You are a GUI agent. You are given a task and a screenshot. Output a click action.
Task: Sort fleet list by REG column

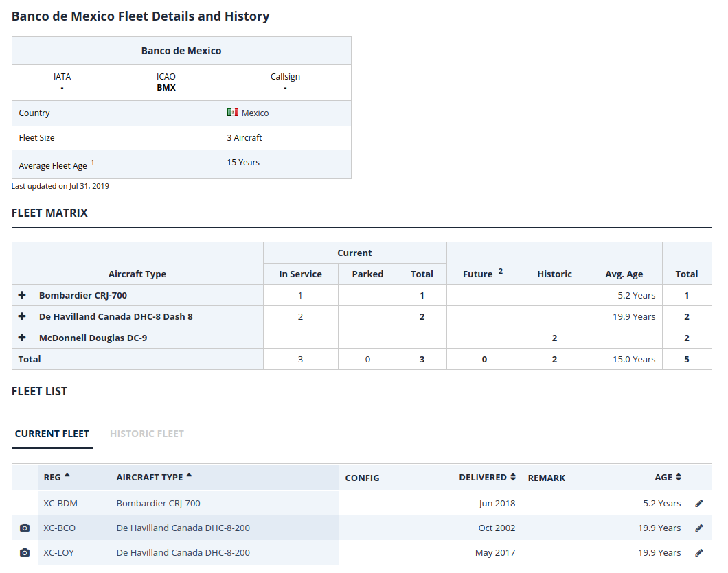56,477
